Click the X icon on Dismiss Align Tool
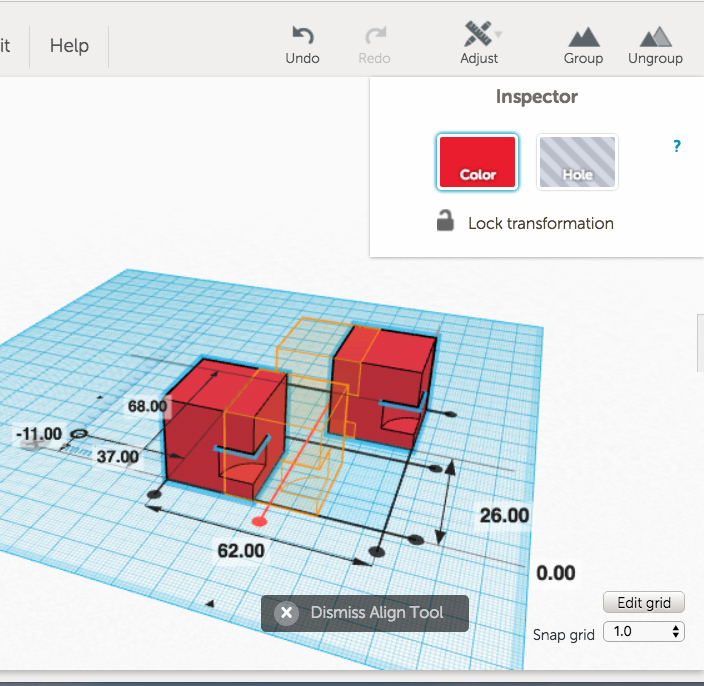 (x=287, y=612)
